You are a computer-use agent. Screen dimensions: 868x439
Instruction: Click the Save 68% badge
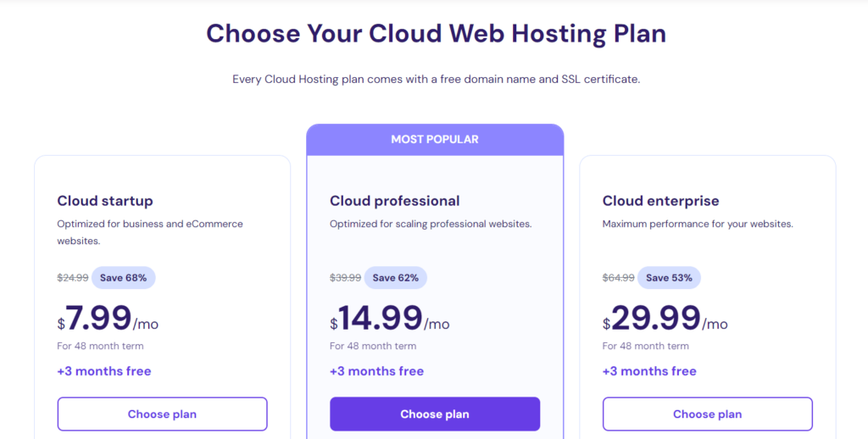(124, 278)
